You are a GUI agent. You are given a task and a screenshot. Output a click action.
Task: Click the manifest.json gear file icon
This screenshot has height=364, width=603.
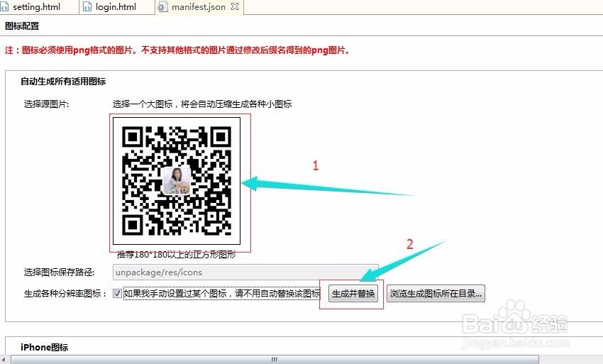coord(163,7)
